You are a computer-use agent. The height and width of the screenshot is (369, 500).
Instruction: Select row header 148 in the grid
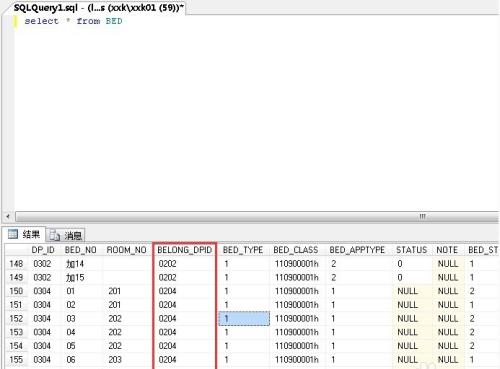click(16, 264)
